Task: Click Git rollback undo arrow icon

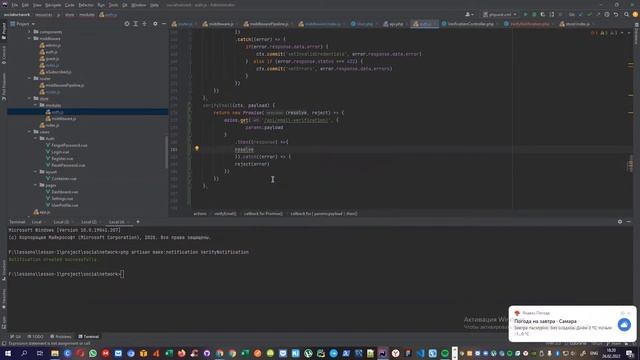Action: [x=616, y=14]
